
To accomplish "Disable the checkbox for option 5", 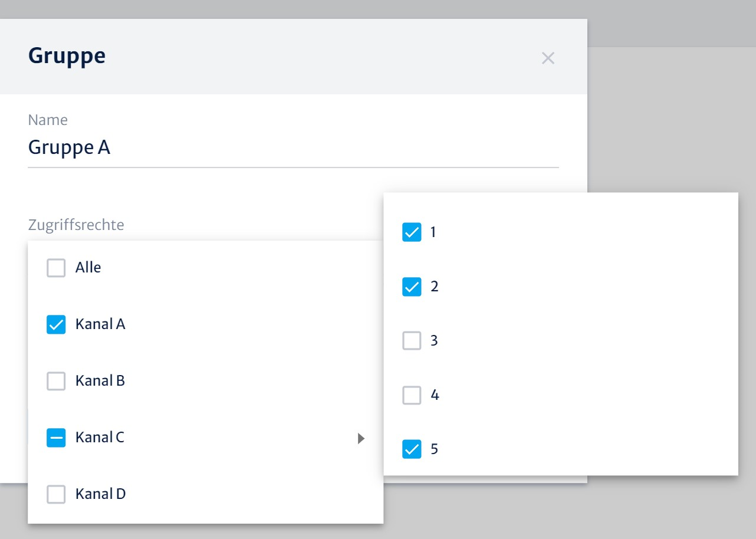I will [x=412, y=449].
